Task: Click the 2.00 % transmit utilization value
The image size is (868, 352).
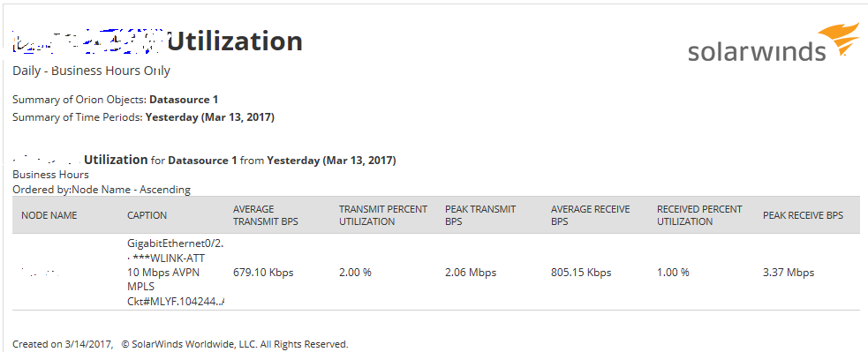Action: pos(355,273)
